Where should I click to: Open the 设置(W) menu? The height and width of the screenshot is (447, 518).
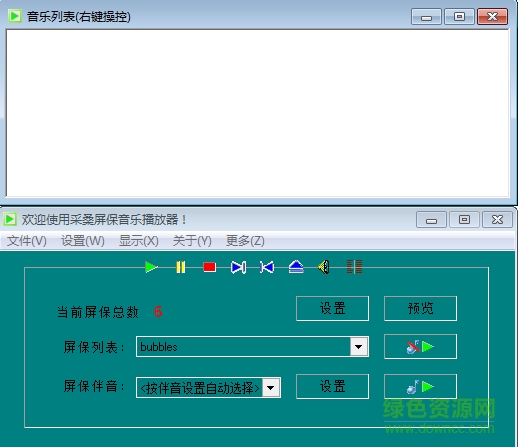83,241
